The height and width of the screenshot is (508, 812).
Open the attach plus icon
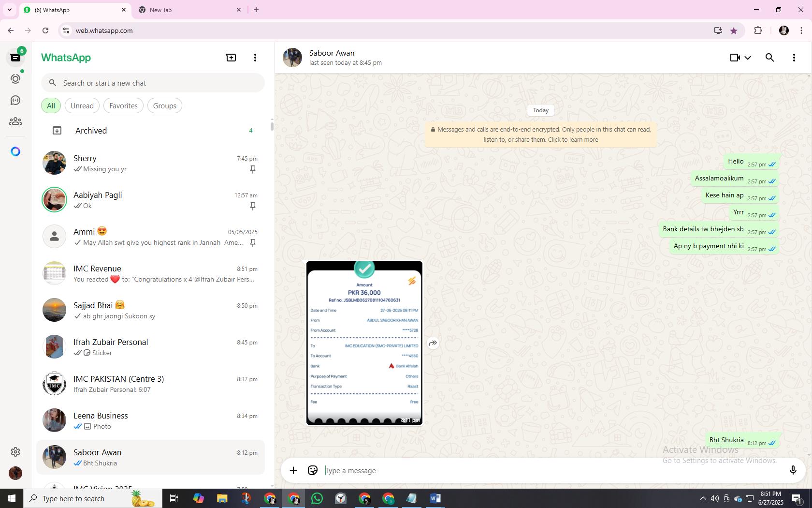[293, 470]
